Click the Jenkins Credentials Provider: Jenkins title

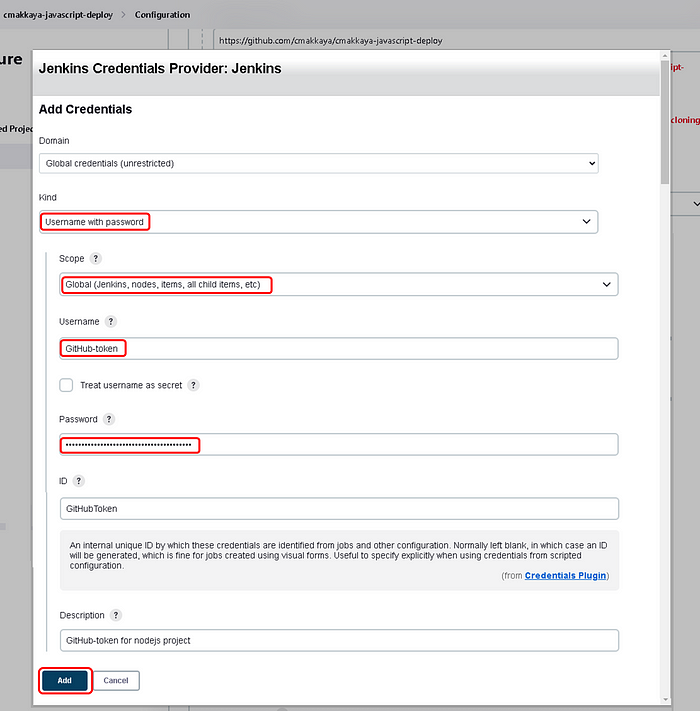point(160,68)
